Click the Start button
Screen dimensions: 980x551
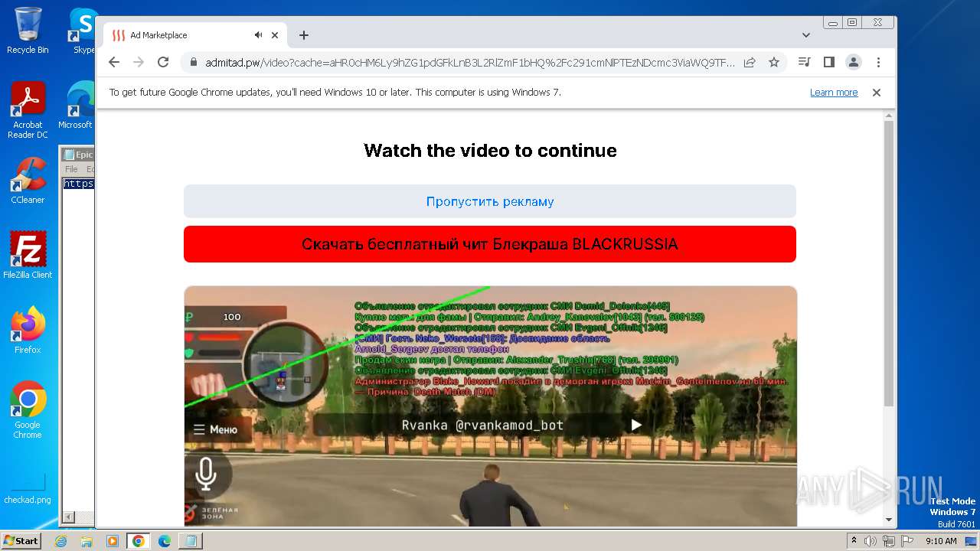pos(21,541)
